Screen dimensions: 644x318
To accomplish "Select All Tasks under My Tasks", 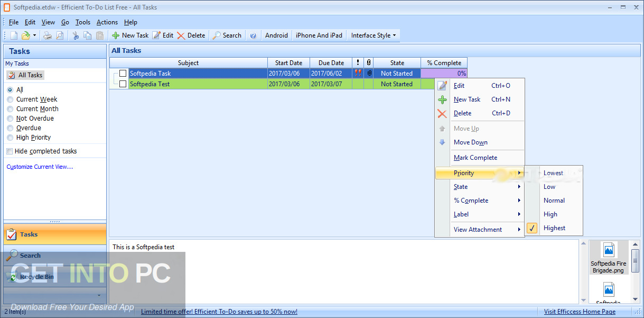I will tap(25, 75).
